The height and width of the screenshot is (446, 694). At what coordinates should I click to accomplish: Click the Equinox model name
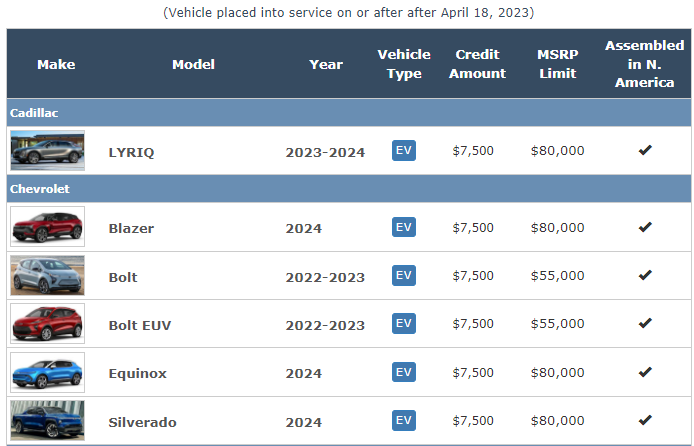click(x=138, y=374)
